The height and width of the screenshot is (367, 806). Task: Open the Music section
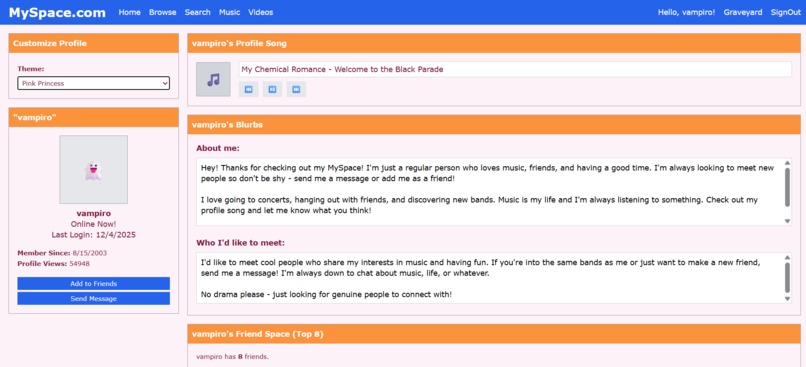pos(229,12)
